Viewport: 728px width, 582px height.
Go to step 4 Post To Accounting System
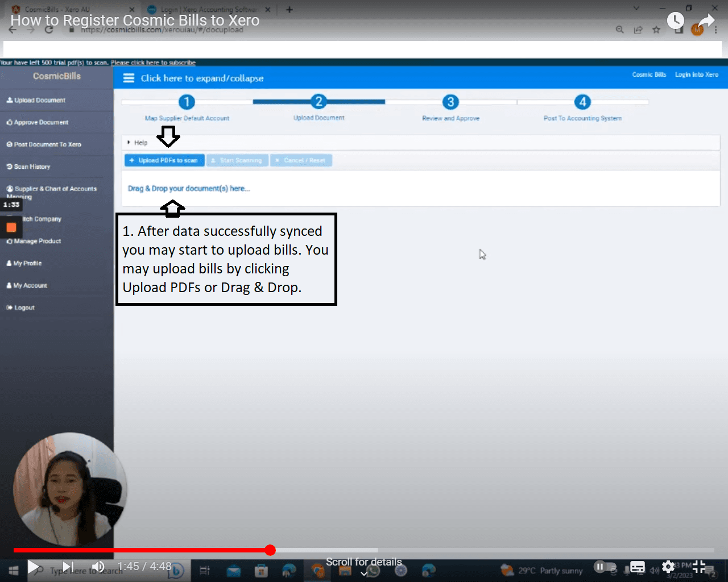582,102
